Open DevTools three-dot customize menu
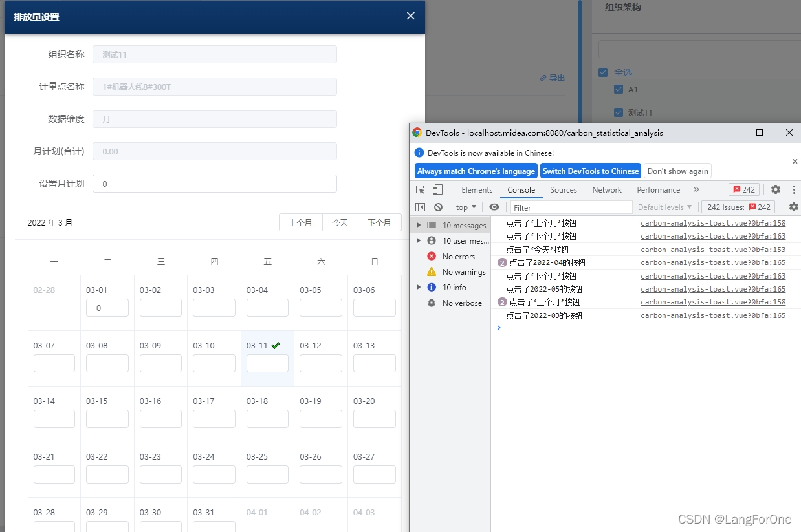Image resolution: width=801 pixels, height=532 pixels. point(794,189)
